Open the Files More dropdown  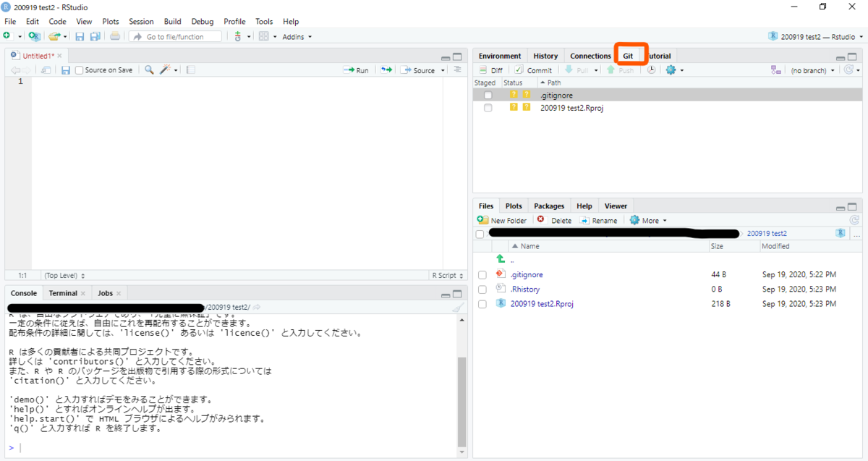(648, 220)
